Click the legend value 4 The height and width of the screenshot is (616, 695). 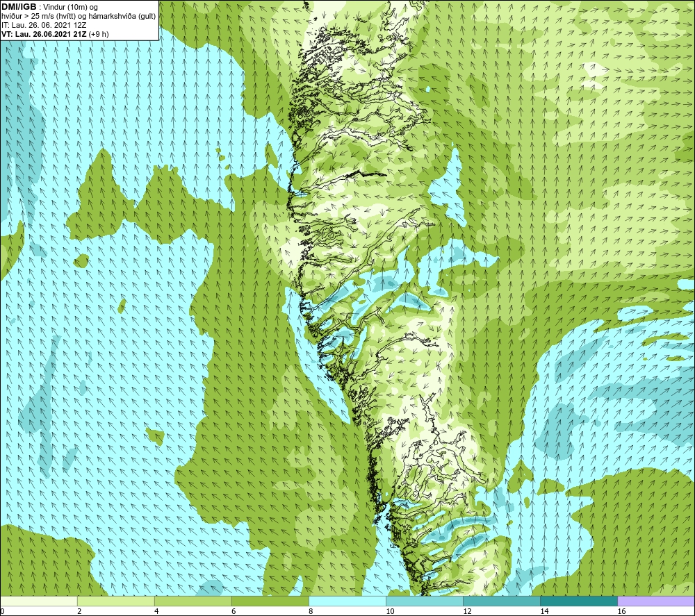pyautogui.click(x=156, y=612)
